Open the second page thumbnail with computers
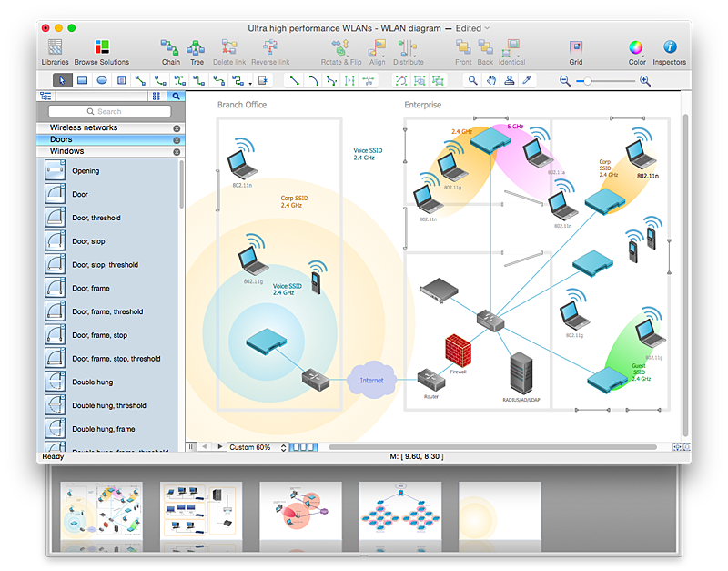 (201, 510)
